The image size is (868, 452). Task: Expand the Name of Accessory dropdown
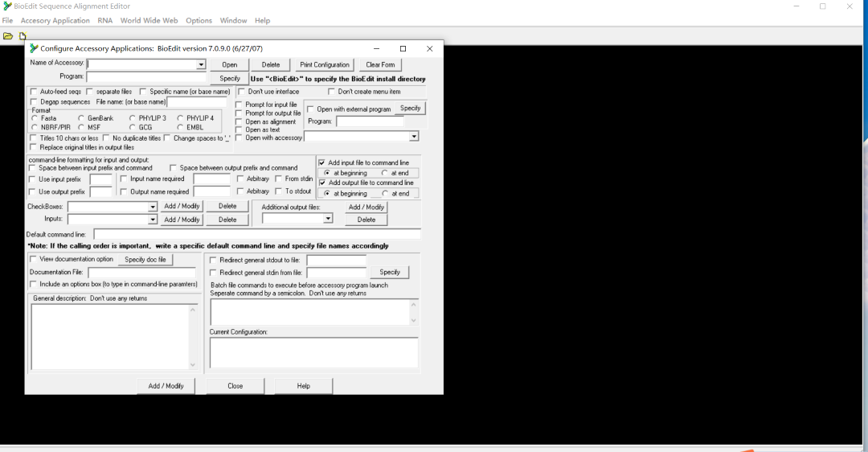pyautogui.click(x=201, y=65)
